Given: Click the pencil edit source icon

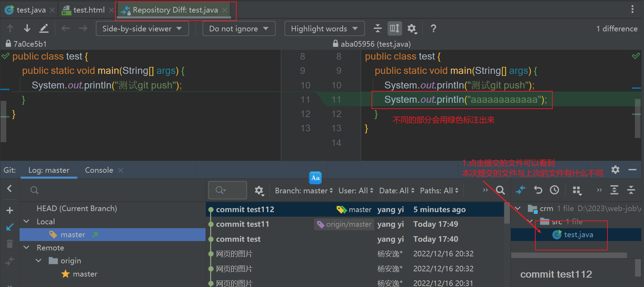Looking at the screenshot, I should pos(44,29).
